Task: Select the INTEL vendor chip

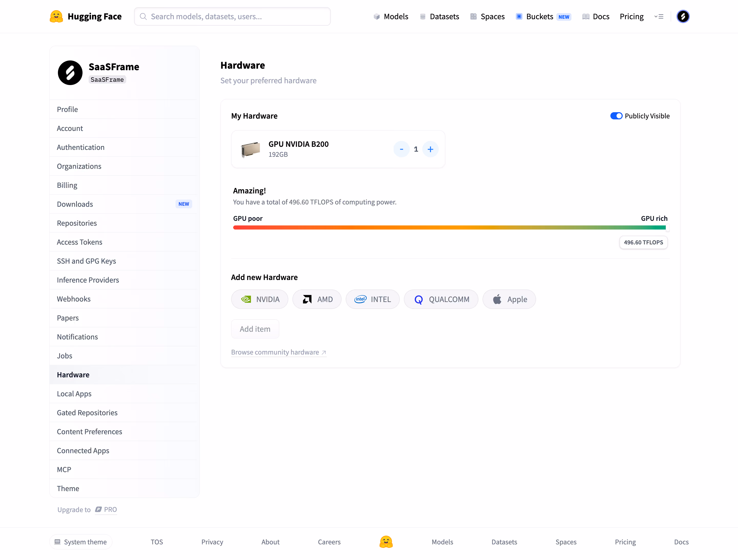Action: 372,299
